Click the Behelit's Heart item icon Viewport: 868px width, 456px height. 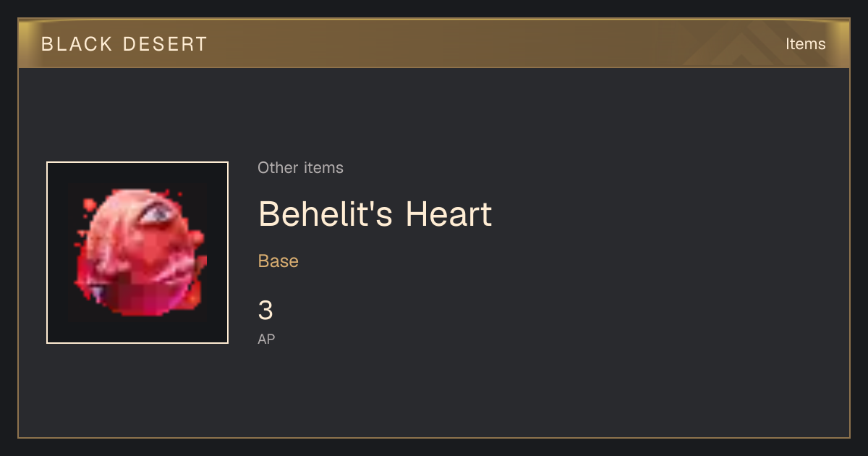point(137,253)
